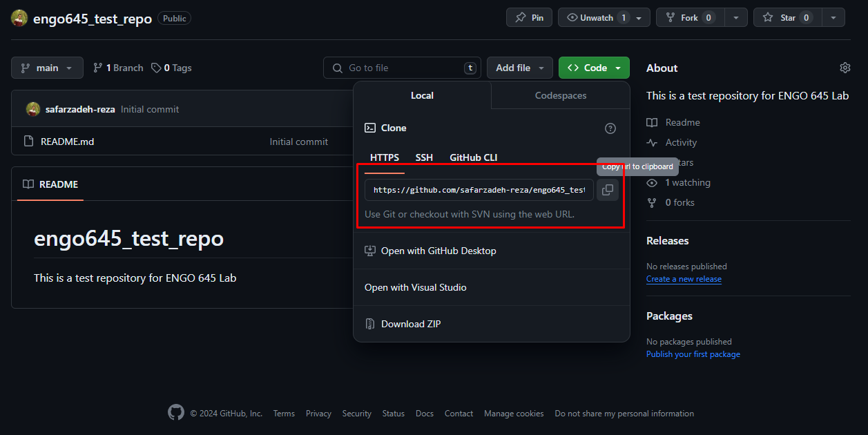Switch to the Codespaces tab
868x435 pixels.
click(561, 95)
